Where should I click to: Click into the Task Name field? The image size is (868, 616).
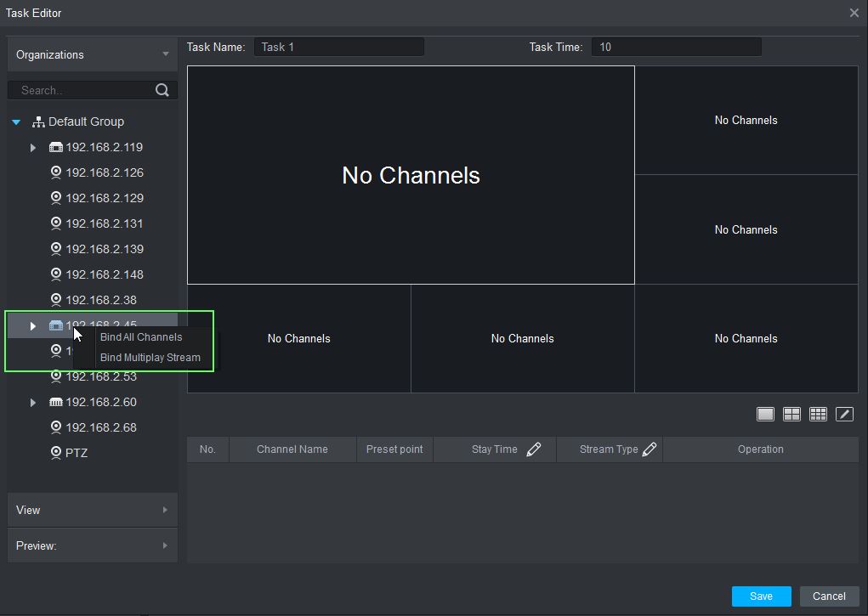338,47
